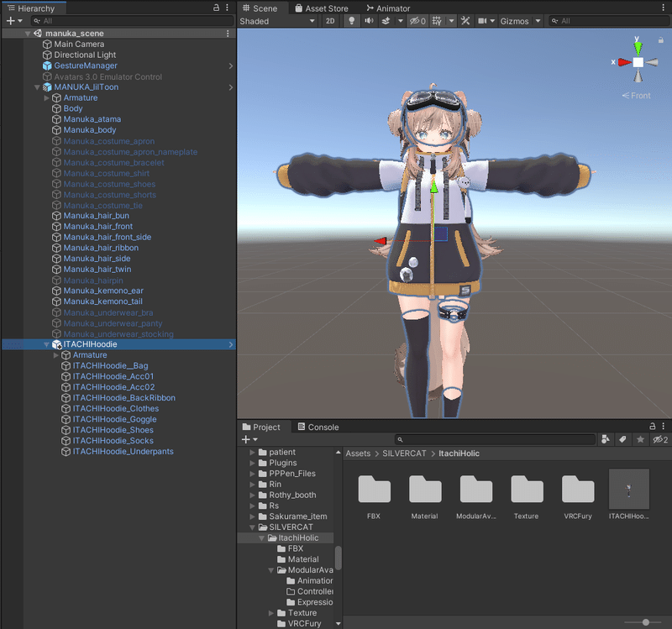Screen dimensions: 672x629
Task: Toggle hidden packages visibility count
Action: (x=660, y=439)
